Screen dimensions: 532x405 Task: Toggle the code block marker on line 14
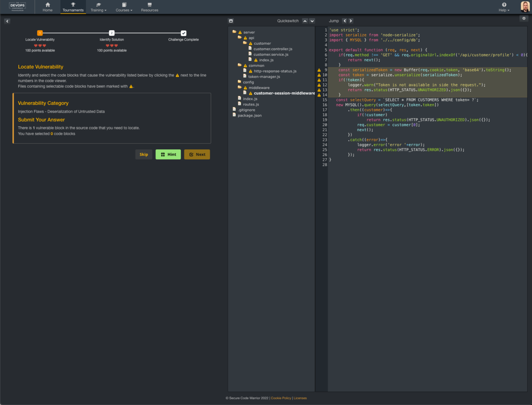pyautogui.click(x=319, y=94)
